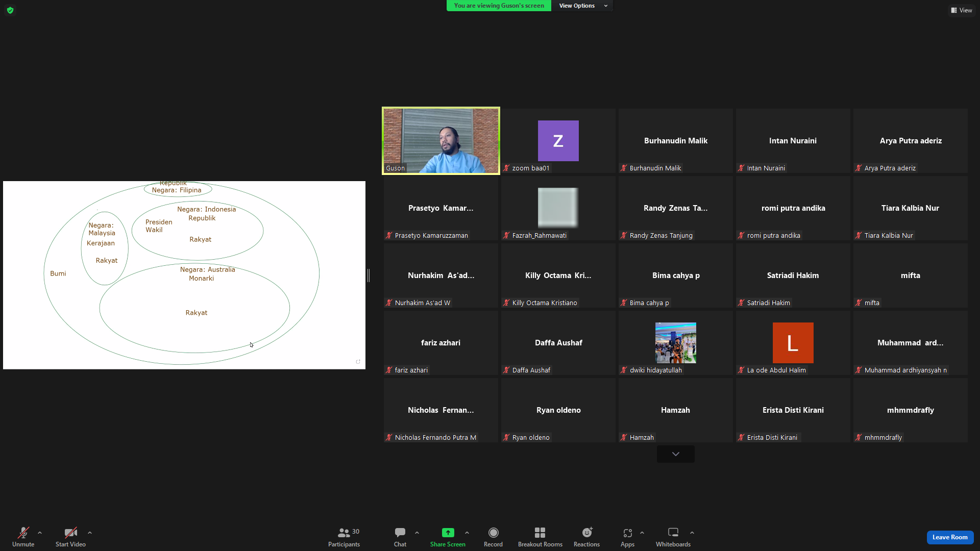Select dwiki hidayatullah profile picture tile
980x551 pixels.
676,342
